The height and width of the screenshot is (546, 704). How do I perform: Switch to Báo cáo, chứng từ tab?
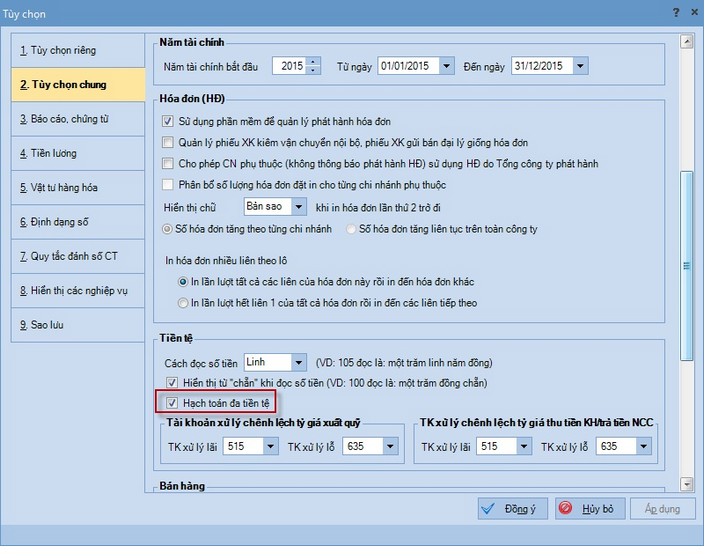pyautogui.click(x=78, y=119)
